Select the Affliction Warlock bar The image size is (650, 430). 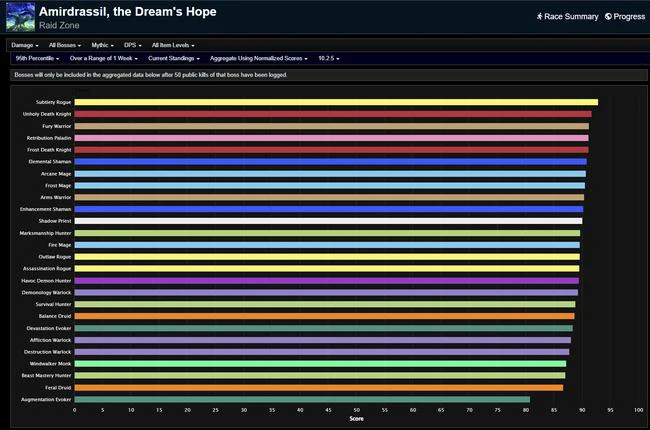323,340
